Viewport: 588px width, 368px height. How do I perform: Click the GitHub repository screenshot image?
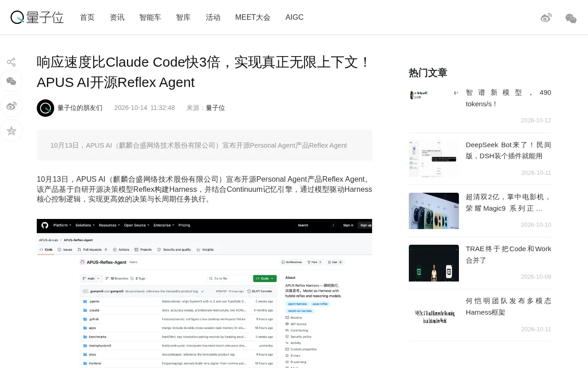pos(204,293)
